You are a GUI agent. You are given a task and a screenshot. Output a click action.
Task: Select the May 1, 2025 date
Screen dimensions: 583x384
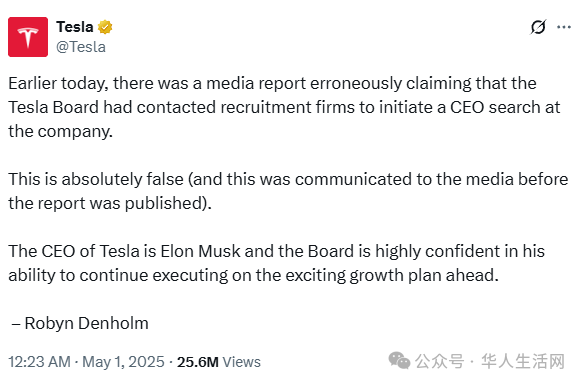123,362
